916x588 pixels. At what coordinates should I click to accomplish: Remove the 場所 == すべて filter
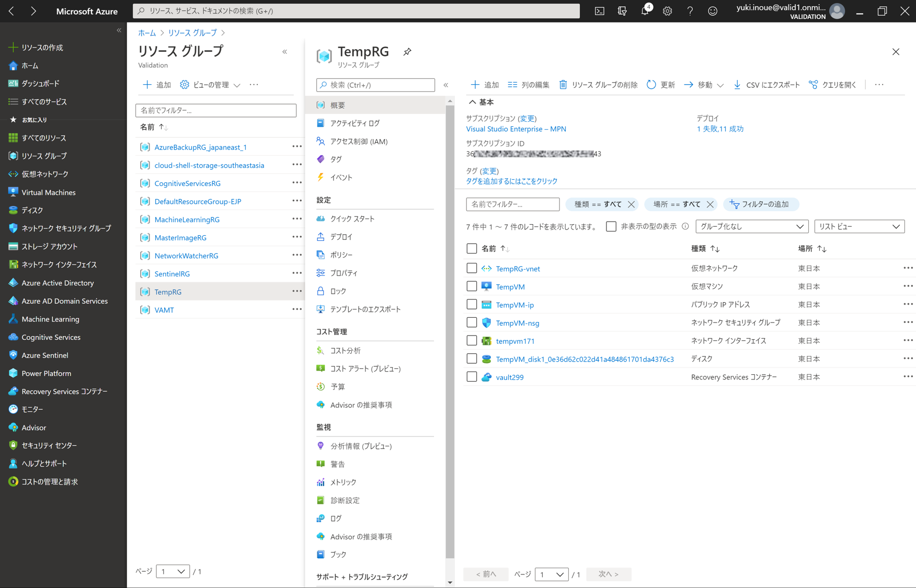point(710,204)
